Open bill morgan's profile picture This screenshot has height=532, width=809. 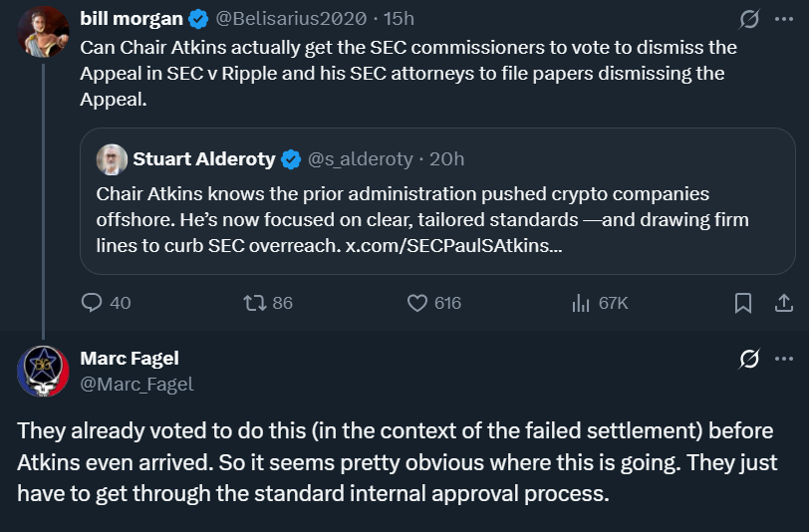tap(43, 32)
